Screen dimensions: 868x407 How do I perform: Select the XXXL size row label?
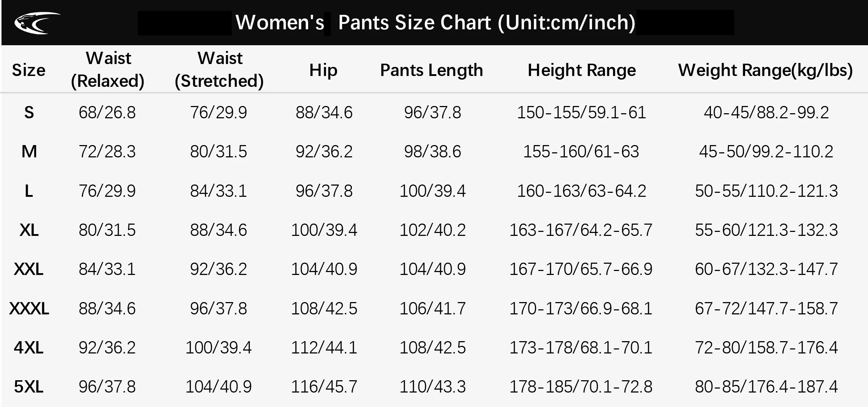29,309
